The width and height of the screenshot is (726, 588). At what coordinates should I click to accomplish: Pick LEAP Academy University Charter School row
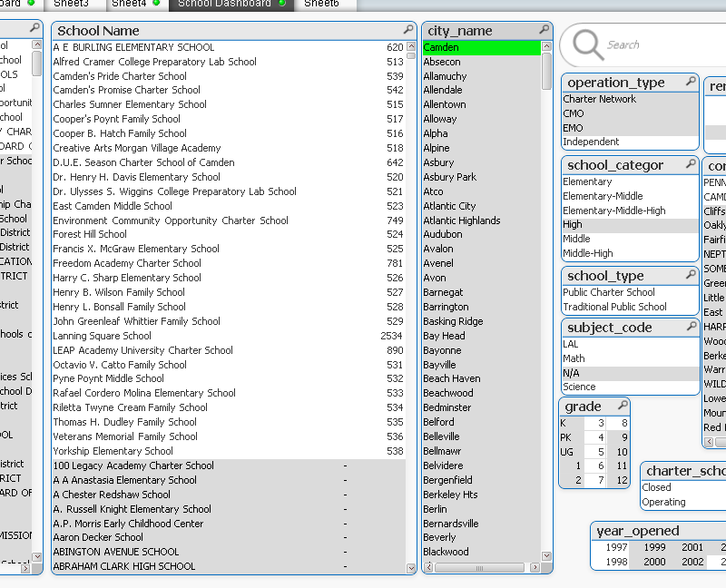click(142, 350)
